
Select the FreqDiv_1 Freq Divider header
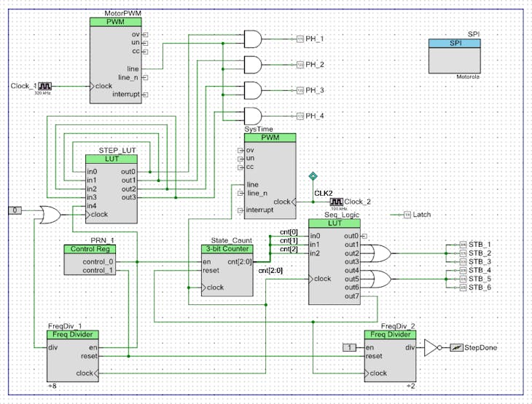73,335
